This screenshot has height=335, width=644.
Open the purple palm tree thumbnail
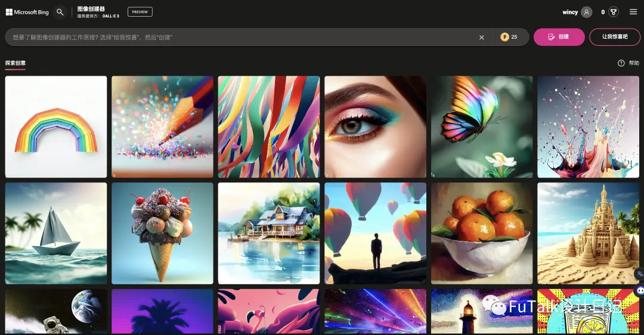[162, 311]
